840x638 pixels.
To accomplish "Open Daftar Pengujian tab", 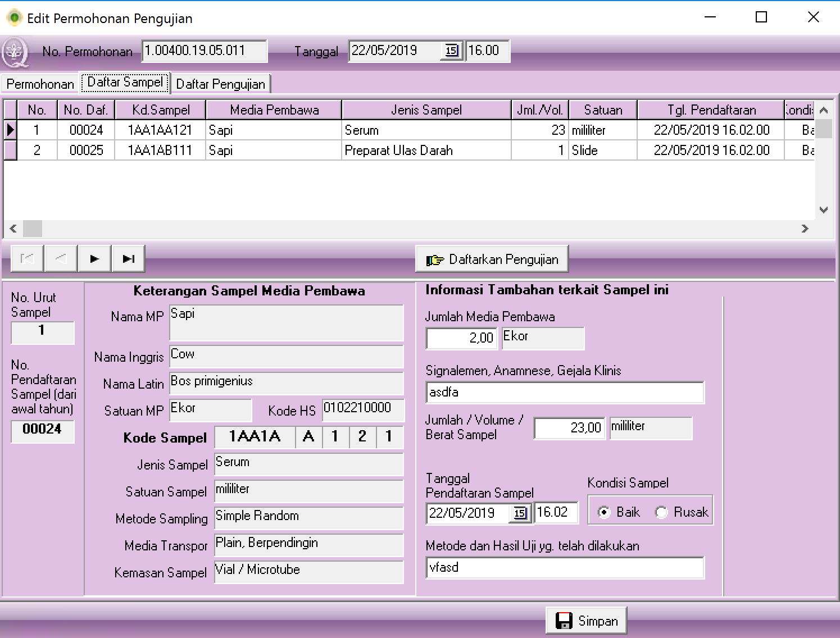I will click(x=220, y=84).
